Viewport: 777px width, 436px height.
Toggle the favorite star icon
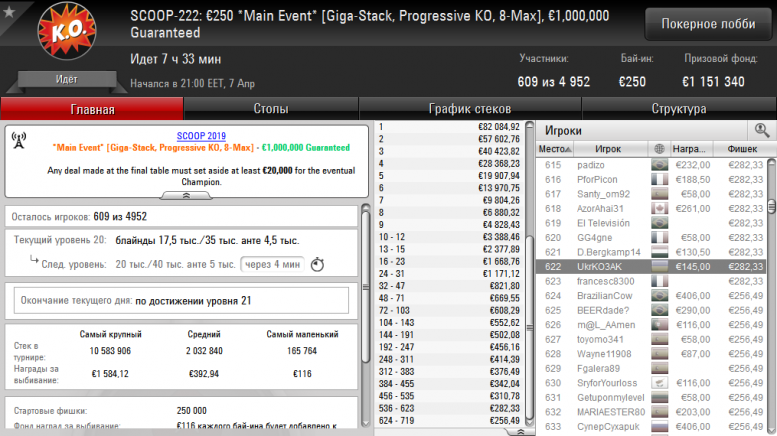[x=9, y=12]
